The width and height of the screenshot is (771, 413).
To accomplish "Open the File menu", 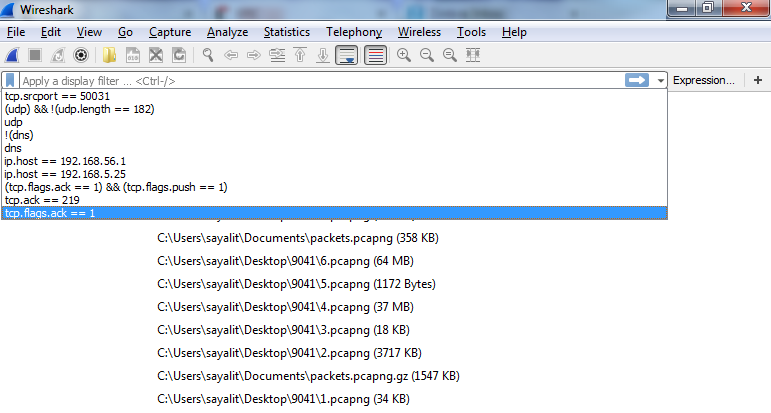I will pos(16,32).
